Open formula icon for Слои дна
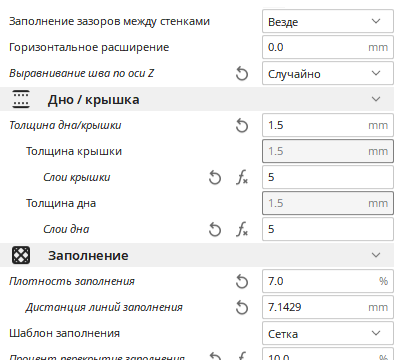This screenshot has height=360, width=397. click(242, 230)
